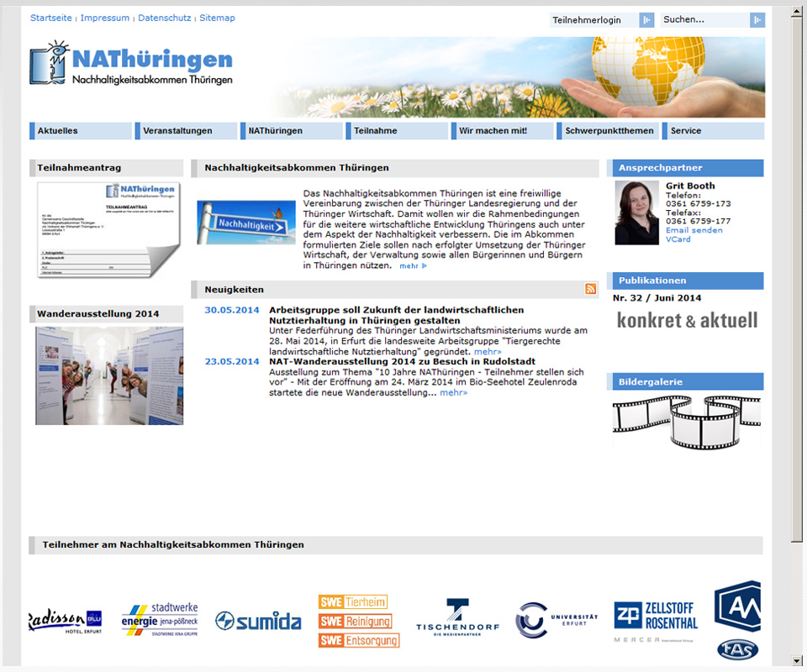The image size is (807, 672).
Task: Open the Universität Erfurt logo
Action: (x=556, y=620)
